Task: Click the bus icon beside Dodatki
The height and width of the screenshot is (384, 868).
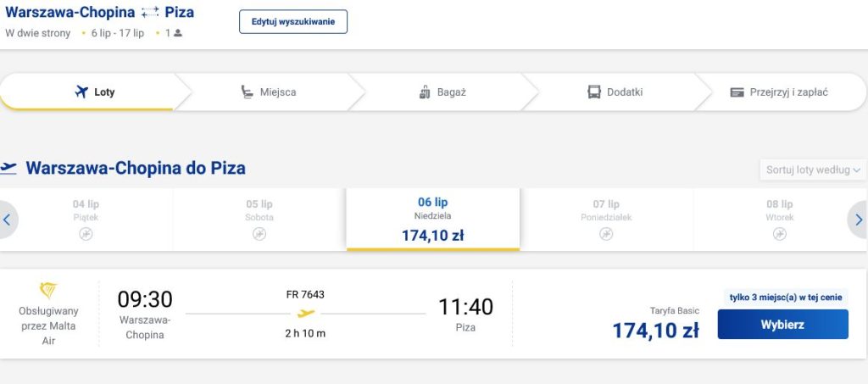Action: click(594, 92)
